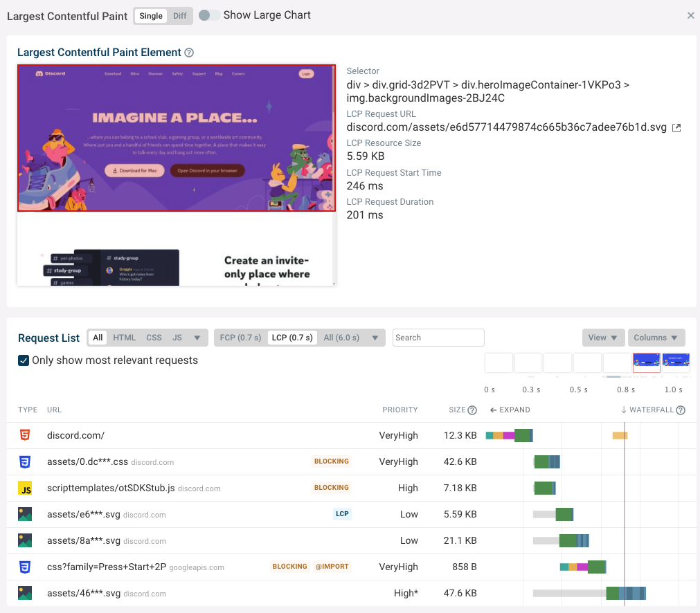The height and width of the screenshot is (613, 700).
Task: Open LCP request URL in new tab icon
Action: click(676, 128)
